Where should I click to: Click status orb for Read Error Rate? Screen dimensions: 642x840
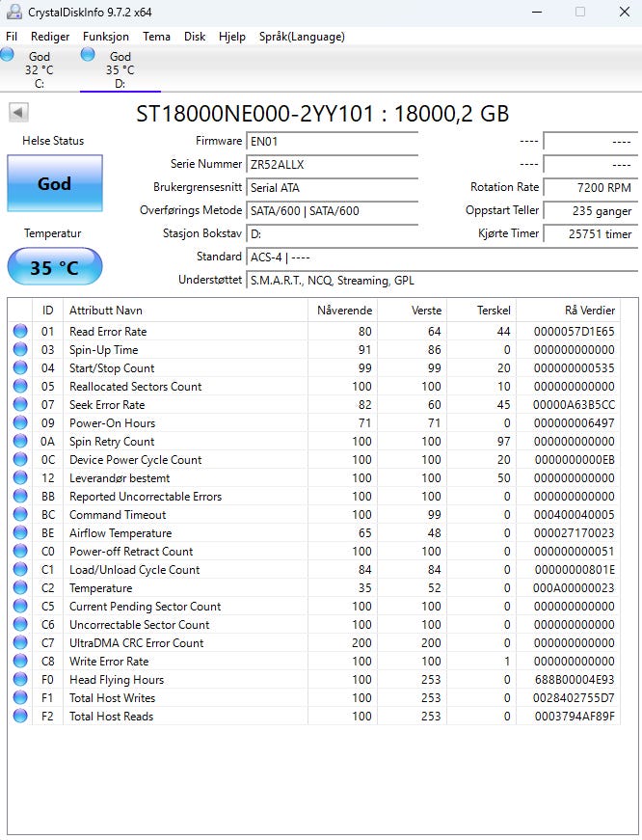point(20,331)
